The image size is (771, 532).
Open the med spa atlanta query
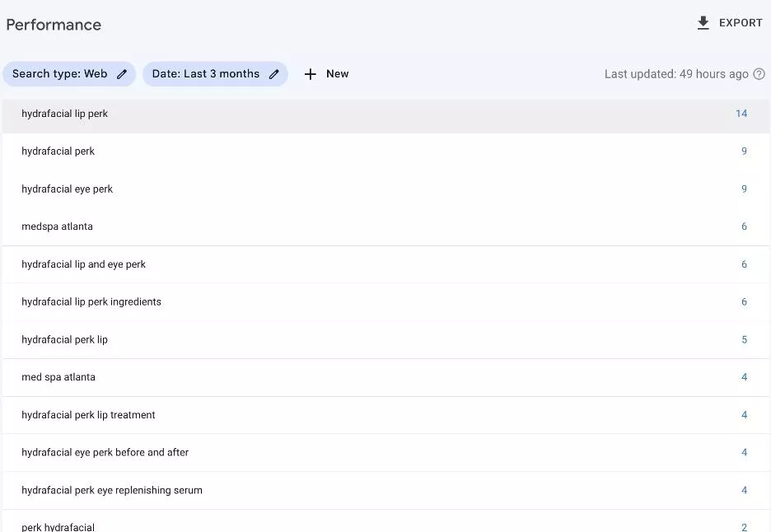58,377
